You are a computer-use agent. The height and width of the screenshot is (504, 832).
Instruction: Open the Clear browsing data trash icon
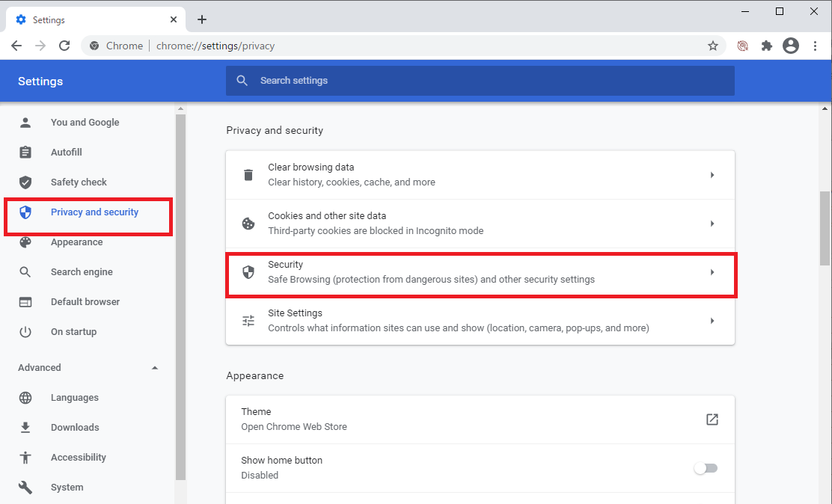click(248, 174)
